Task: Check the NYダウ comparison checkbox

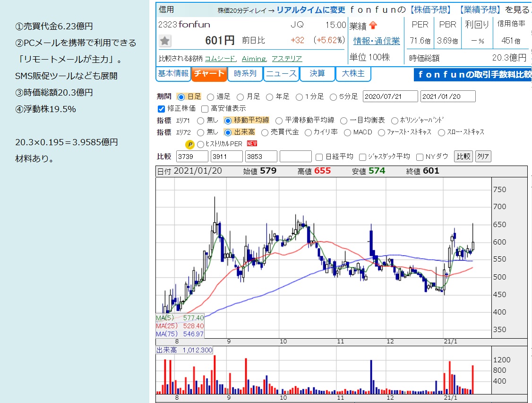Action: pos(420,157)
